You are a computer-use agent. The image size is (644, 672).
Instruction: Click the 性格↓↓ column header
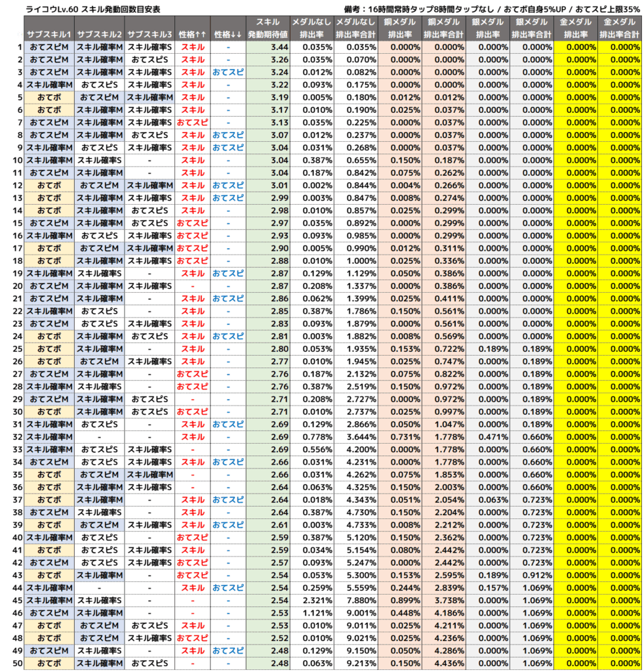[x=228, y=34]
